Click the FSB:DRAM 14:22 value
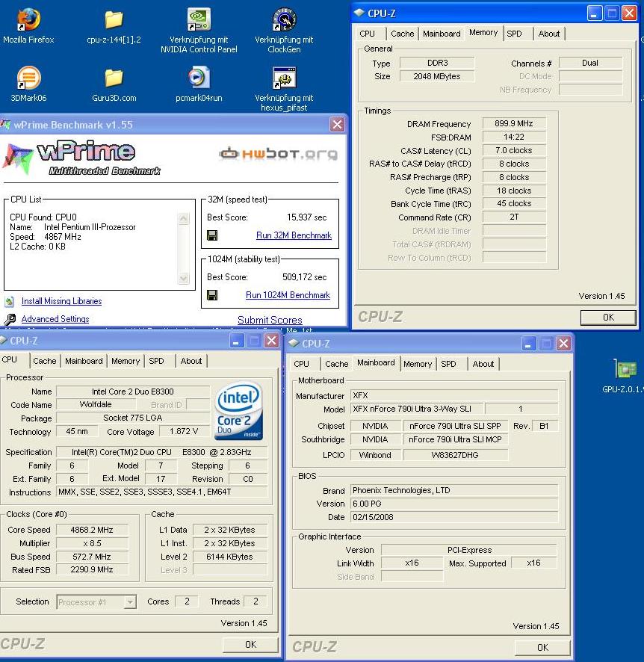This screenshot has height=662, width=644. coord(514,137)
